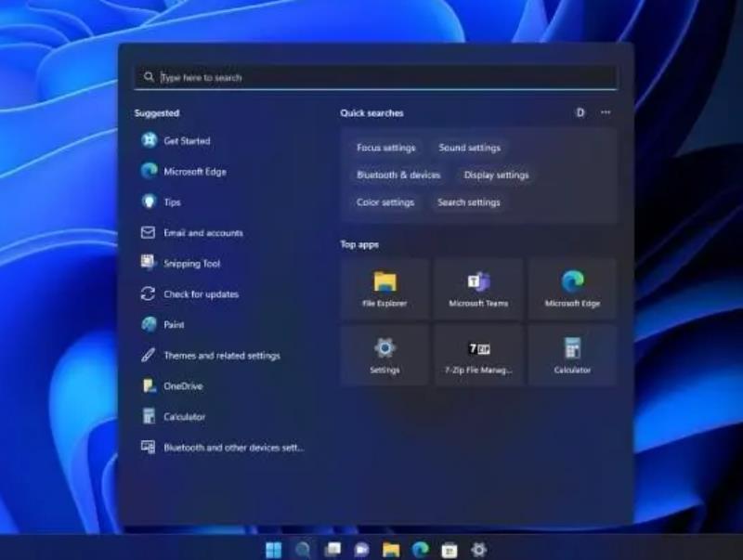
Task: Select the Bluetooth & devices chip
Action: [398, 175]
